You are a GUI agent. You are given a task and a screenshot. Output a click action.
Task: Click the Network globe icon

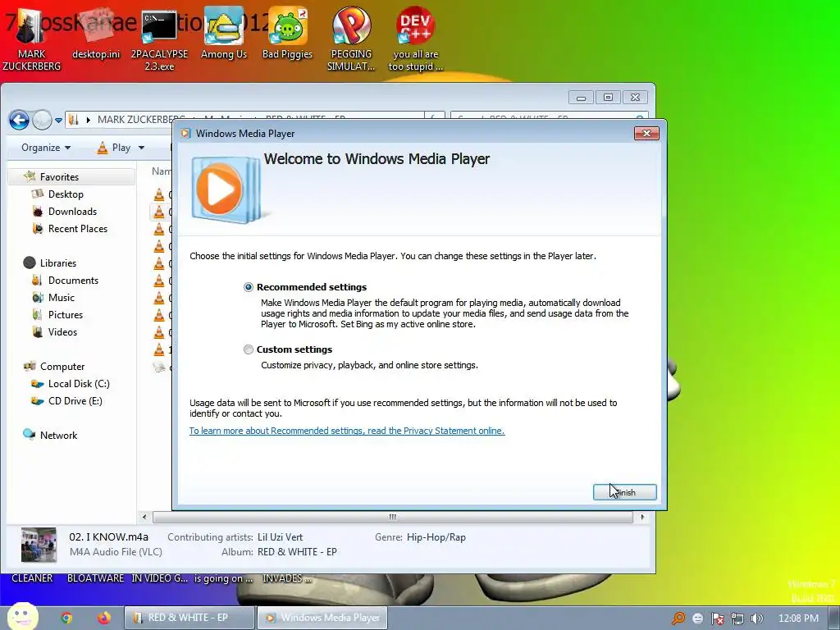(29, 435)
